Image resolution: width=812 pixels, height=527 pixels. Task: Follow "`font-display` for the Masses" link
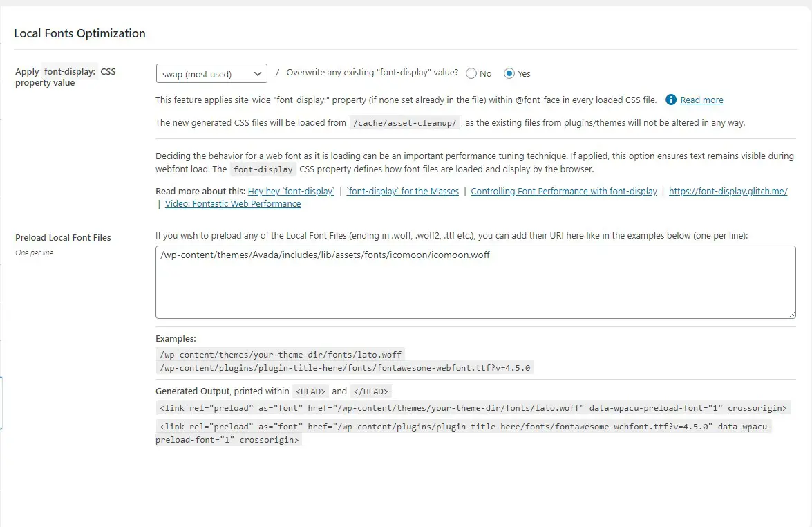(403, 192)
